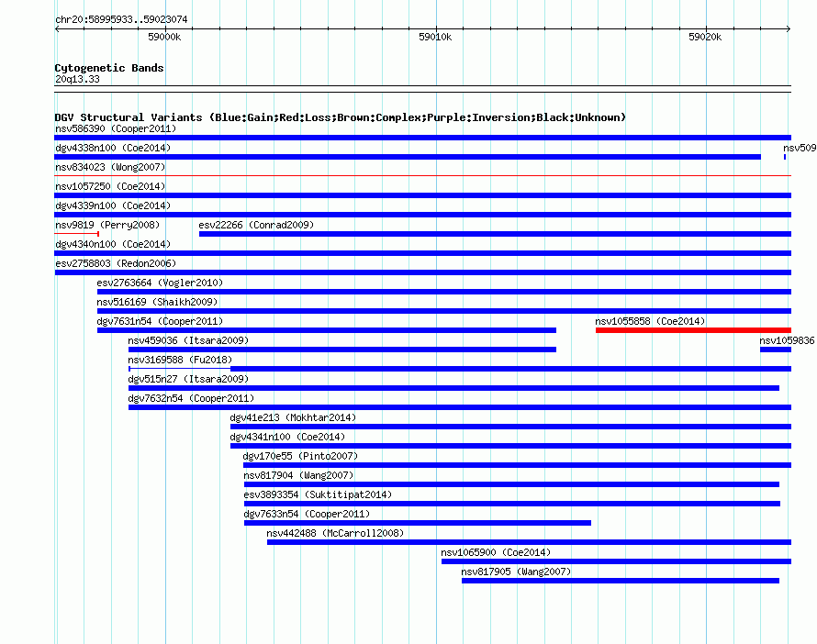
Task: Click the DGV Structural Variants track title
Action: click(x=341, y=117)
